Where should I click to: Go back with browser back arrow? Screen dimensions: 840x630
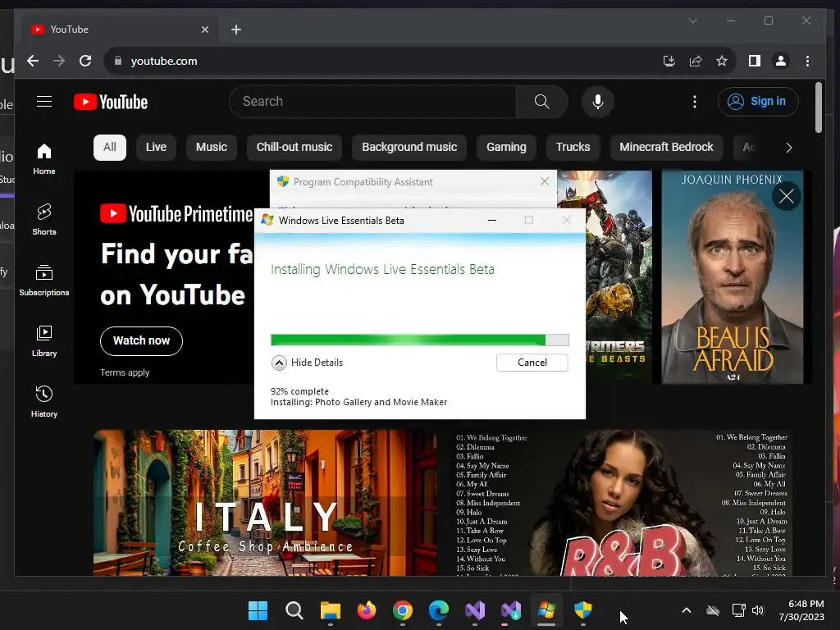tap(33, 61)
